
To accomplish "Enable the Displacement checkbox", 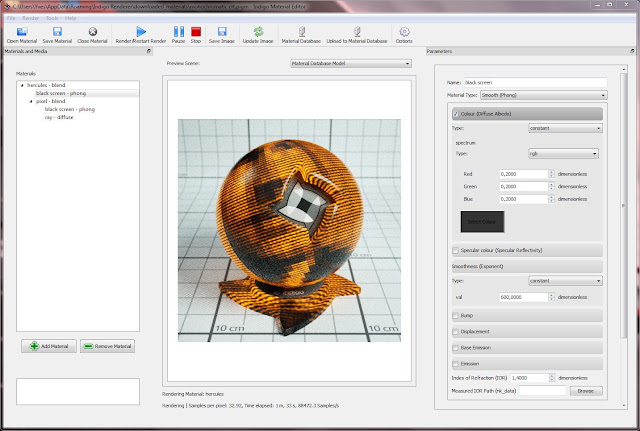I will [x=455, y=331].
